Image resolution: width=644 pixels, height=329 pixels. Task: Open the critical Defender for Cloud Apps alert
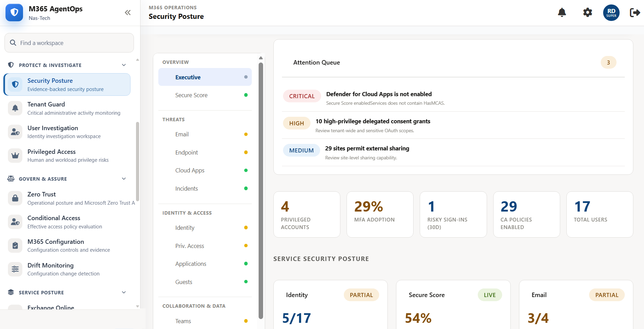coord(453,98)
